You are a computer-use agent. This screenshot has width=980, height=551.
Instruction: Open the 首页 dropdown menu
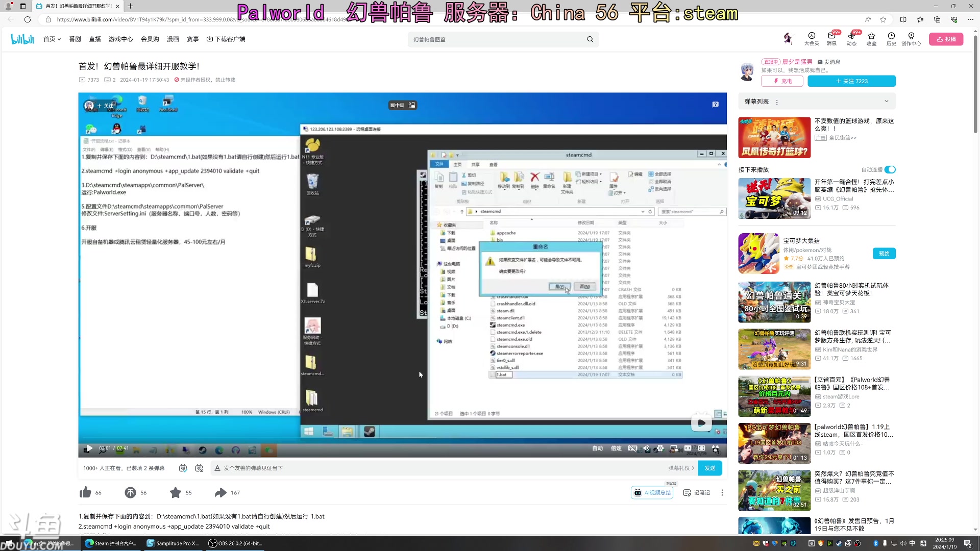pos(52,39)
